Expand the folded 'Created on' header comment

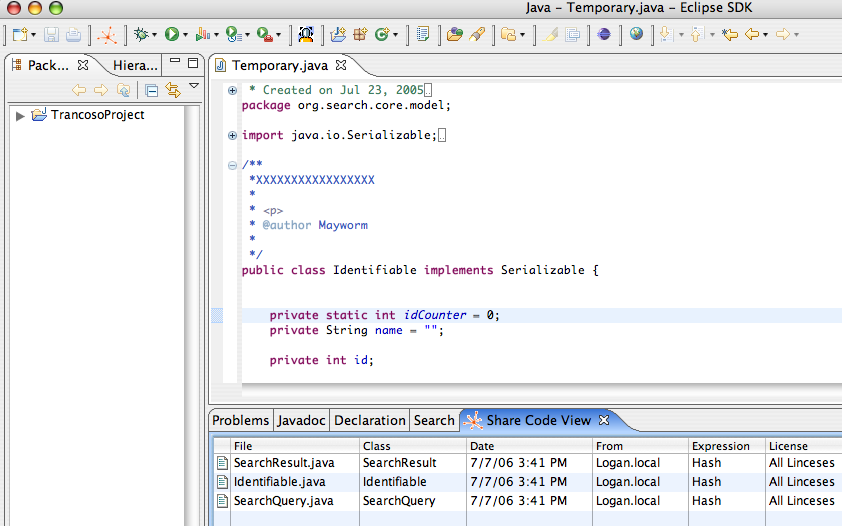[232, 91]
